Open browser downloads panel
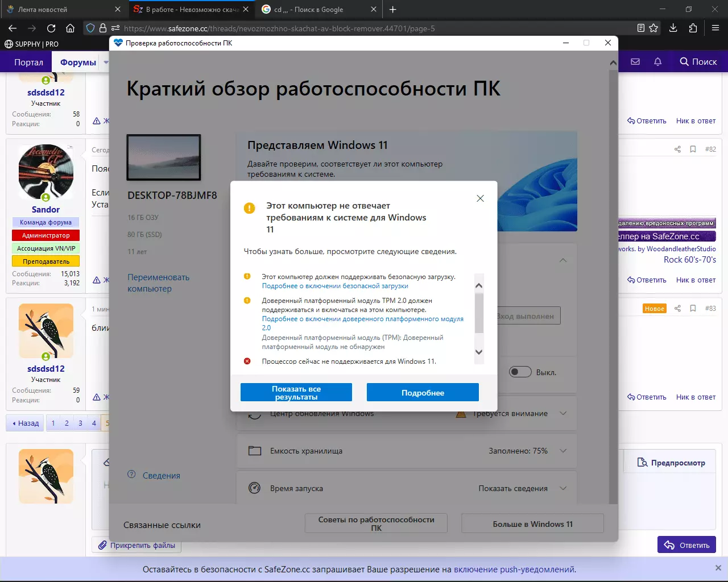Screen dimensions: 728x582 click(x=673, y=28)
